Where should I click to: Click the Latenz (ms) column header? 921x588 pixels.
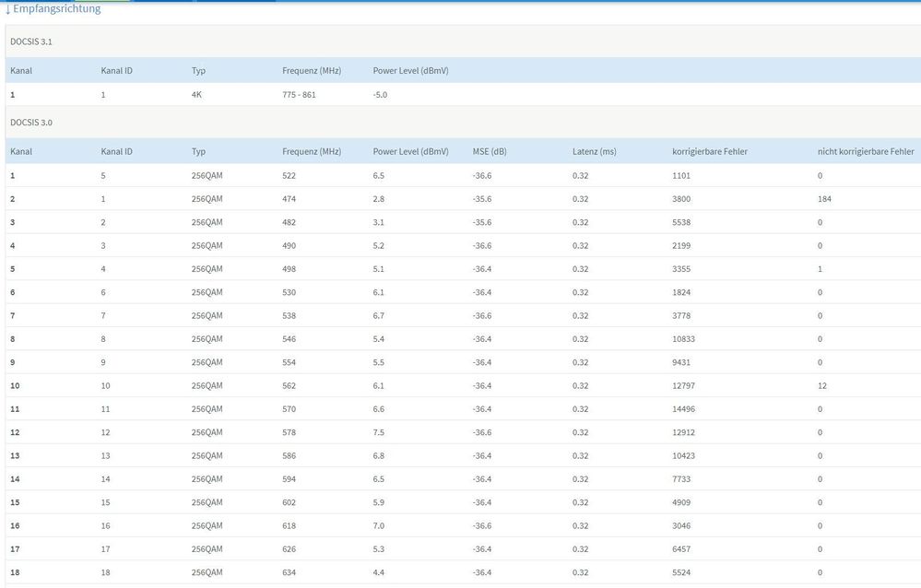point(594,151)
